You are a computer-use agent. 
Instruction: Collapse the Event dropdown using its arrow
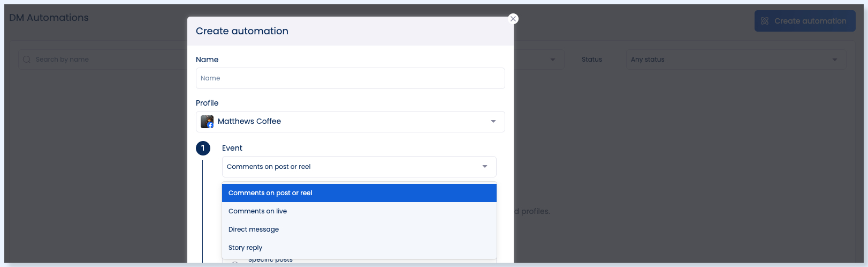tap(485, 167)
